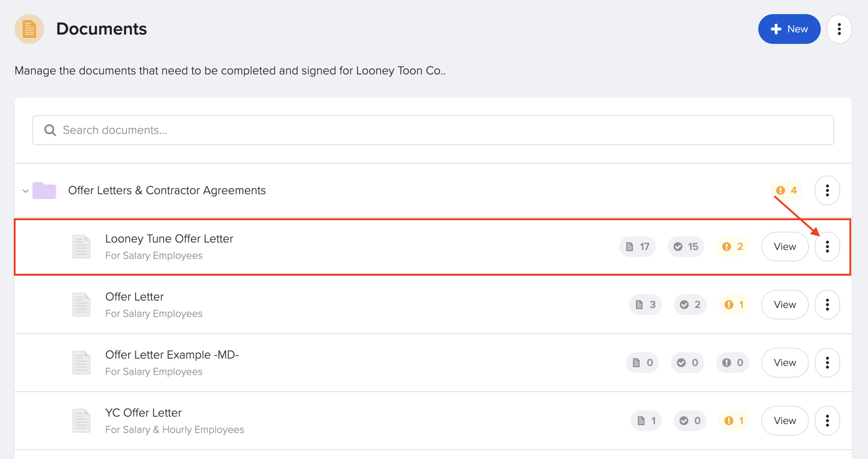Screen dimensions: 868x459
Task: Click the page count badge showing 17
Action: pyautogui.click(x=637, y=246)
